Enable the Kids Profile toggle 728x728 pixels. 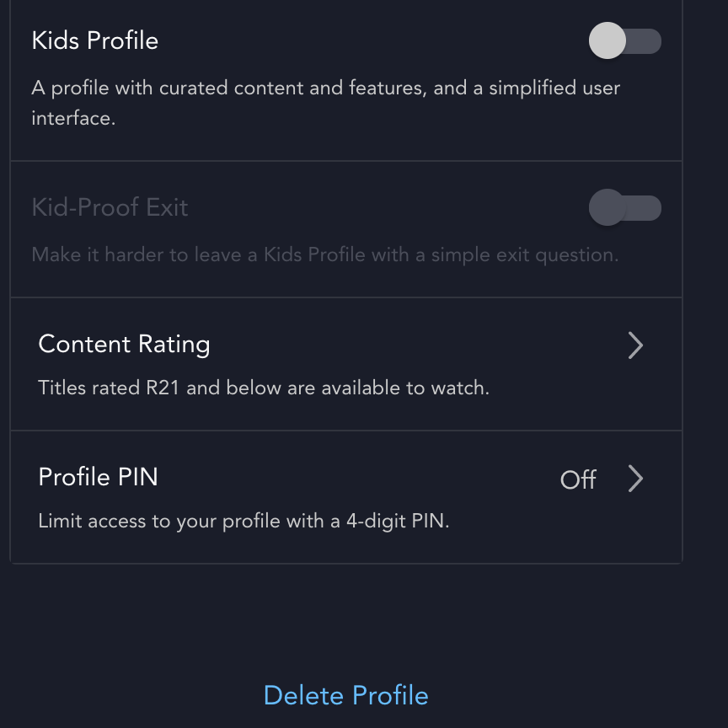tap(624, 41)
